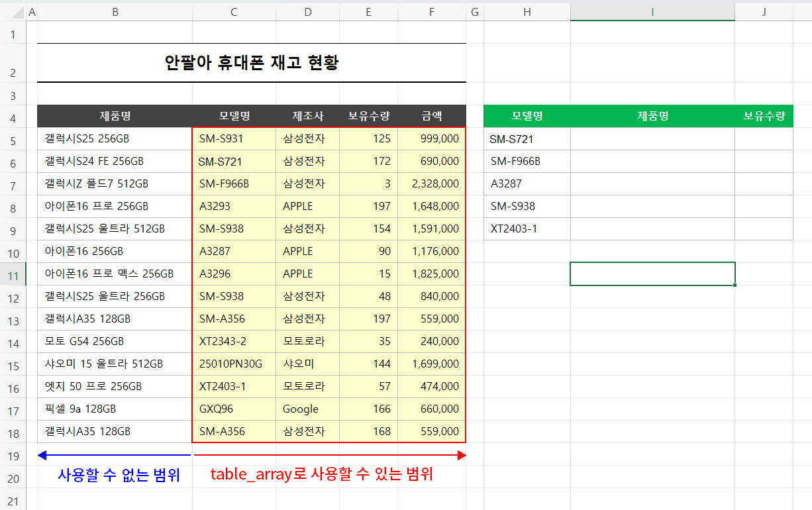This screenshot has height=510, width=812.
Task: Select the cell 갤럭시Z 폴드7 512GB
Action: (x=115, y=184)
